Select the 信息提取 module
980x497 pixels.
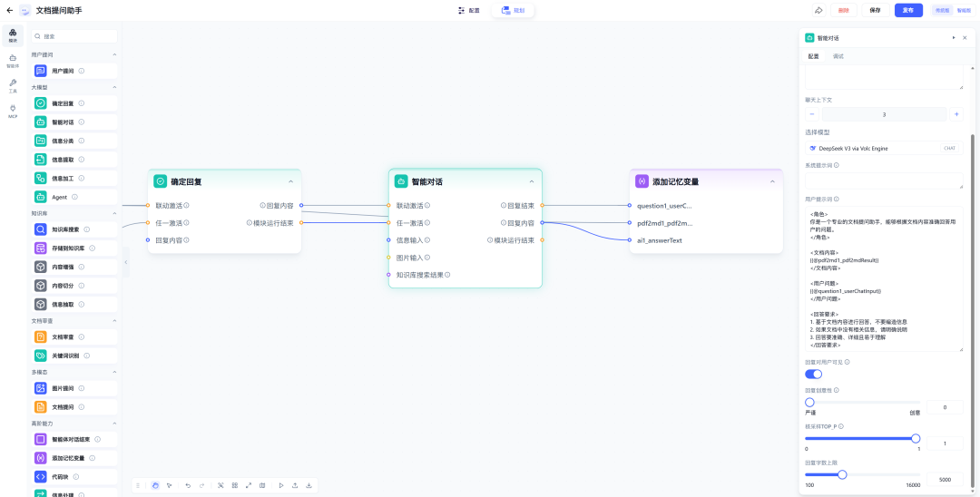(x=74, y=160)
